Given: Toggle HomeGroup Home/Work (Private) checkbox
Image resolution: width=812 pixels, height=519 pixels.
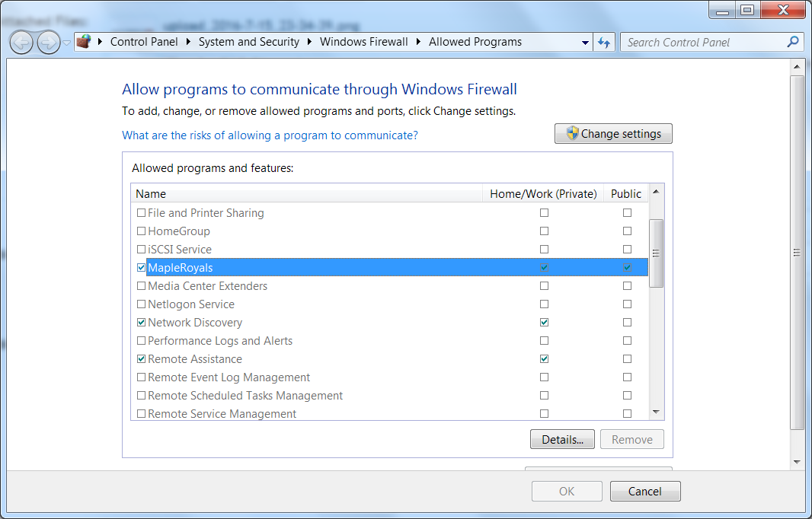Looking at the screenshot, I should point(545,231).
